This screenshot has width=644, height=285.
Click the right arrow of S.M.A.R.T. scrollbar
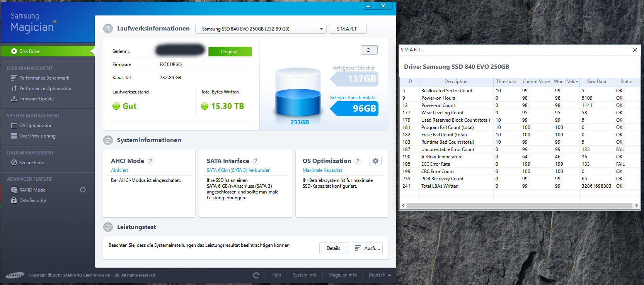[x=636, y=205]
